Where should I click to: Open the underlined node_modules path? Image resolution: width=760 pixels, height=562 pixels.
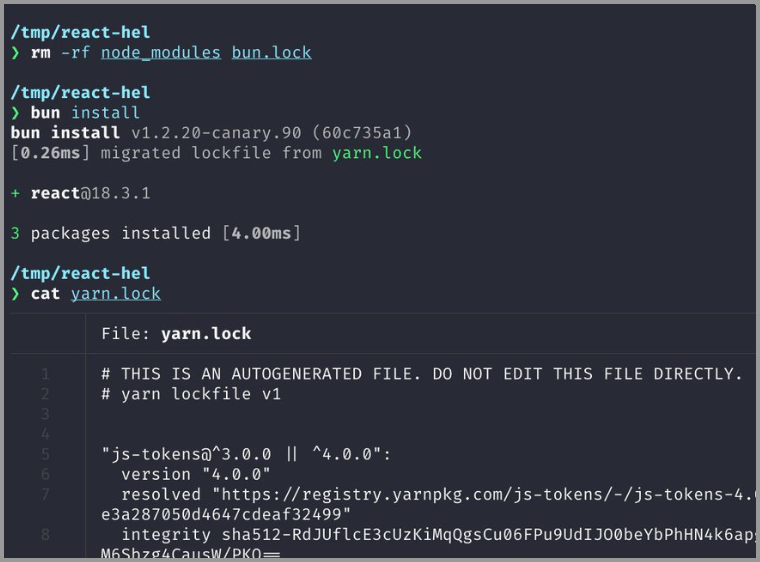(x=160, y=53)
